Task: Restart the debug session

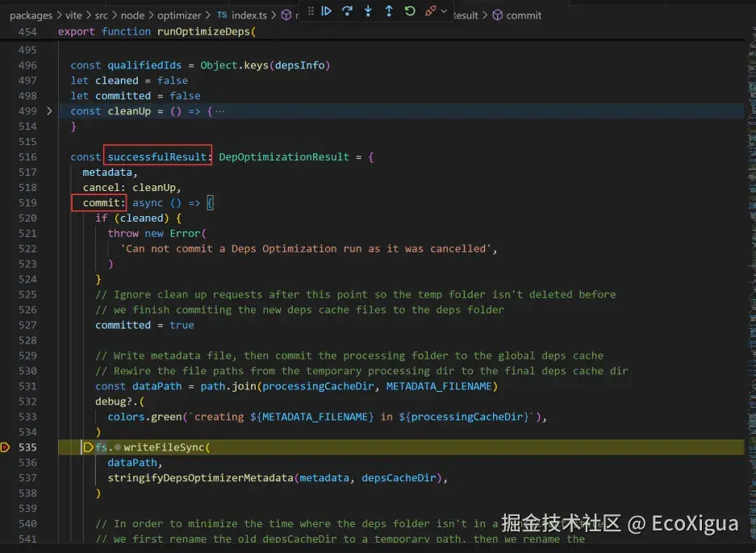Action: tap(410, 10)
